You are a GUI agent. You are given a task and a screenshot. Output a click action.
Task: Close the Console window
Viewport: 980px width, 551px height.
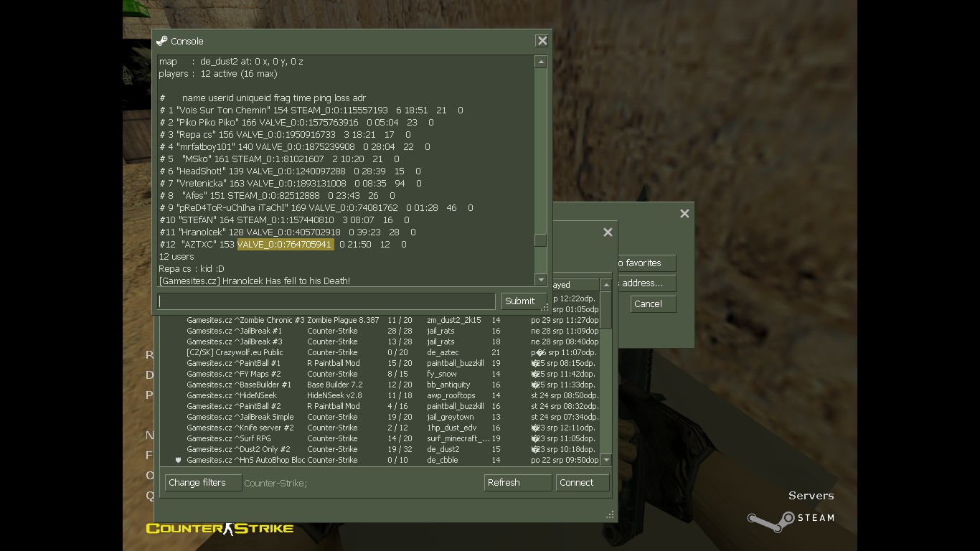[542, 41]
